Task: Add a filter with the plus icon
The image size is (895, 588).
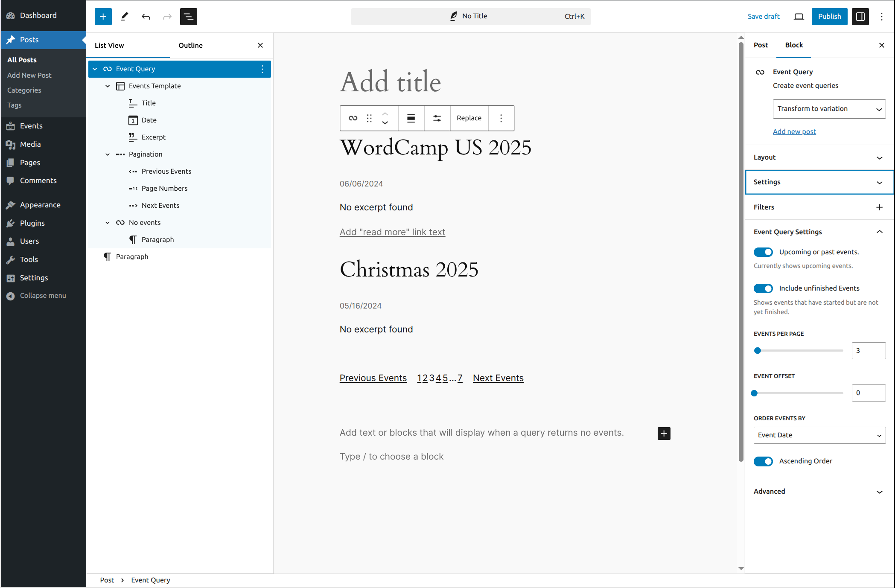Action: (880, 207)
